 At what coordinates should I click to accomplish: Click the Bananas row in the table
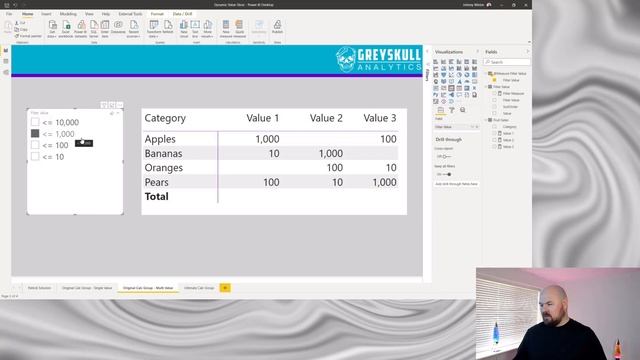(271, 153)
